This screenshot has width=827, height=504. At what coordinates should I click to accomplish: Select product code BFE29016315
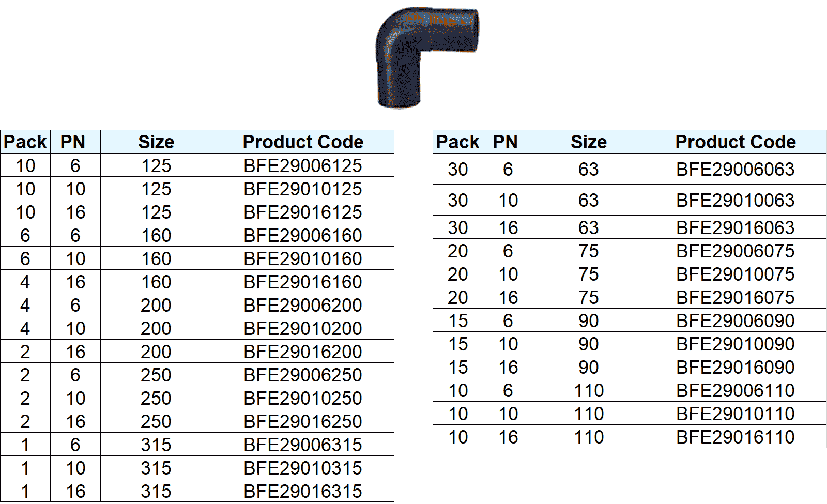tap(302, 492)
